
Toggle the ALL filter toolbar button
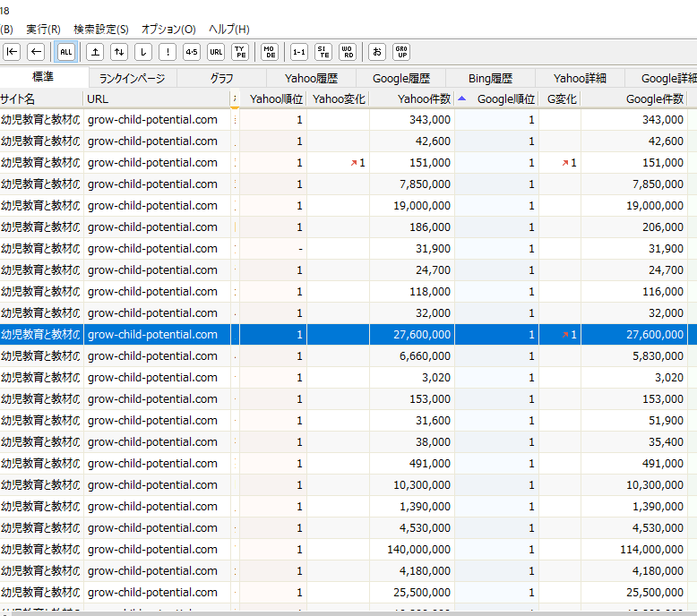pos(65,52)
